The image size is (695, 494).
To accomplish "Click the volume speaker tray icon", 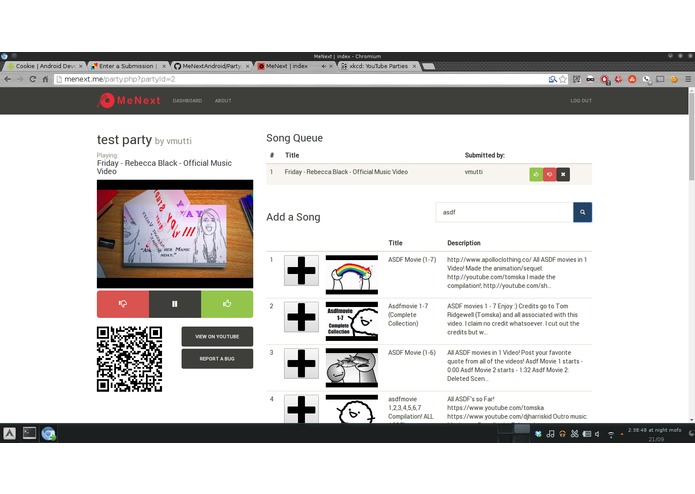I will [597, 434].
